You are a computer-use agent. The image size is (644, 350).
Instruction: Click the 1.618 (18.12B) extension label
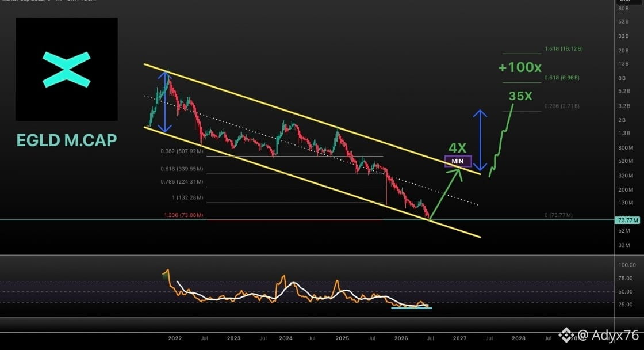point(563,48)
